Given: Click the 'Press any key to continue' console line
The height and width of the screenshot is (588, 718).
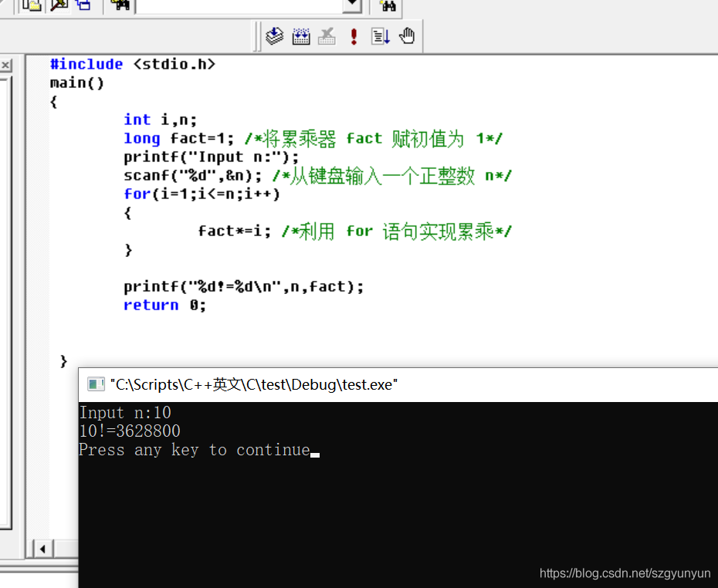Looking at the screenshot, I should click(x=195, y=451).
